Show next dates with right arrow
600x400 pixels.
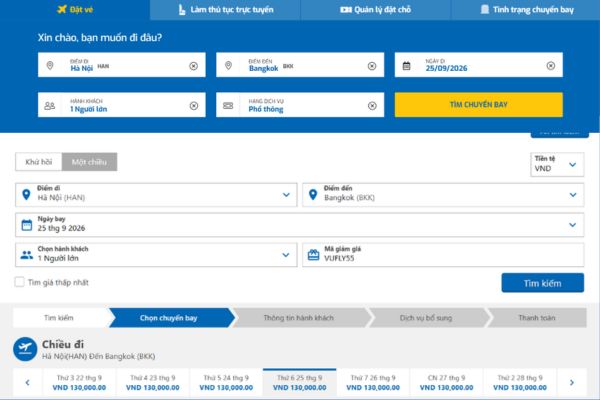572,382
